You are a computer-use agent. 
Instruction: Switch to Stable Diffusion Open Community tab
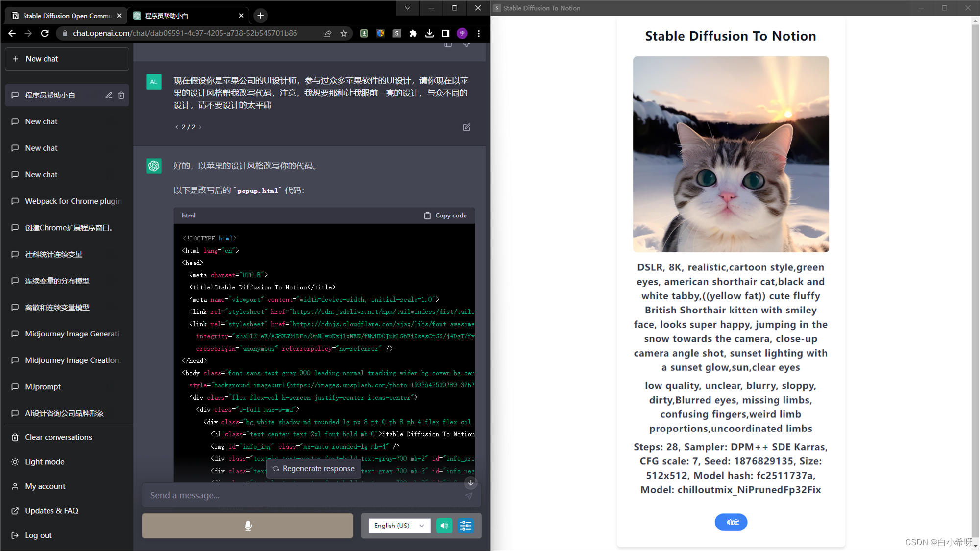[66, 16]
